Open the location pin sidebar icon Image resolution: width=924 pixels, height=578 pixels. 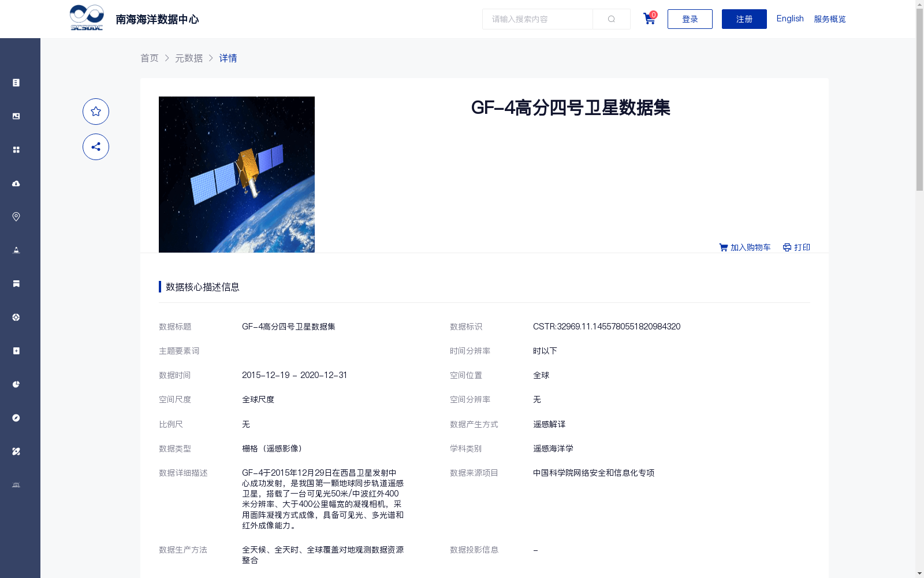(16, 217)
